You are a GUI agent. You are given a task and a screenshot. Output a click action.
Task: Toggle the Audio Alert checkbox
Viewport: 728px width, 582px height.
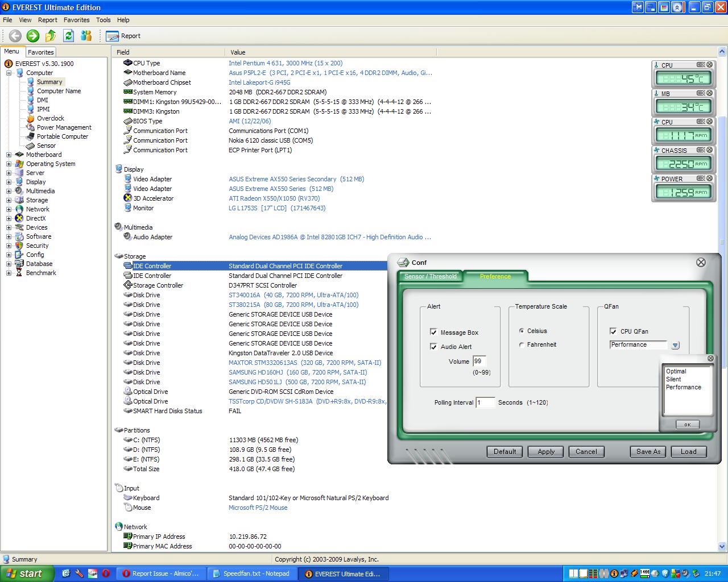pyautogui.click(x=433, y=347)
